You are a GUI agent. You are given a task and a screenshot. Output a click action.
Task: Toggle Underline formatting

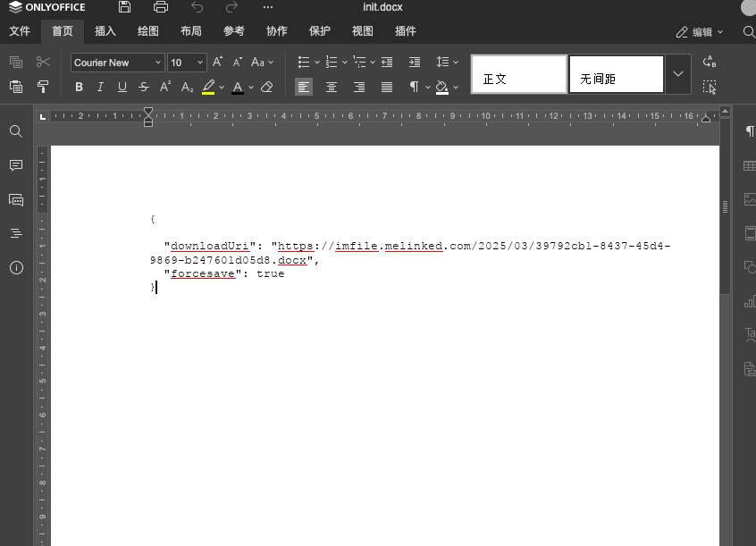pyautogui.click(x=122, y=87)
